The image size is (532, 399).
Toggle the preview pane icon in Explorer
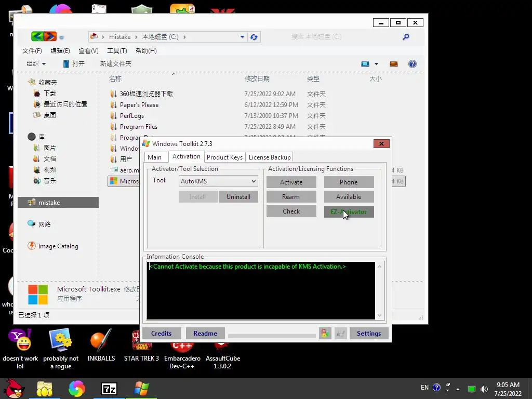(394, 64)
